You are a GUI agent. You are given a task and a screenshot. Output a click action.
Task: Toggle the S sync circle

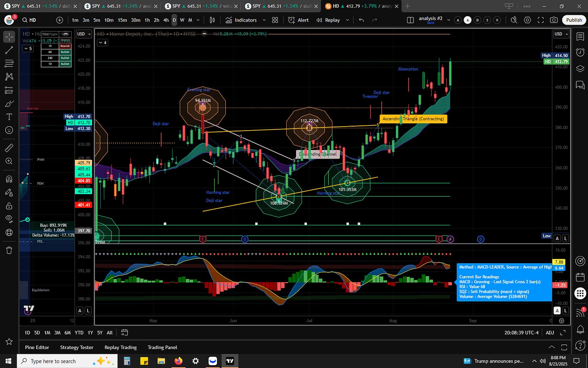tap(487, 20)
